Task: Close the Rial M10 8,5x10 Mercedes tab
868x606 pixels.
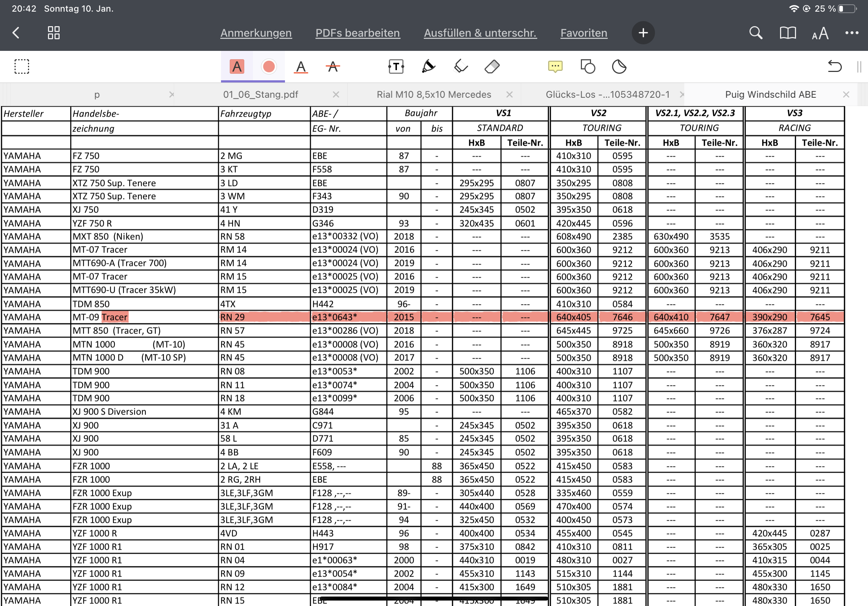Action: point(510,94)
